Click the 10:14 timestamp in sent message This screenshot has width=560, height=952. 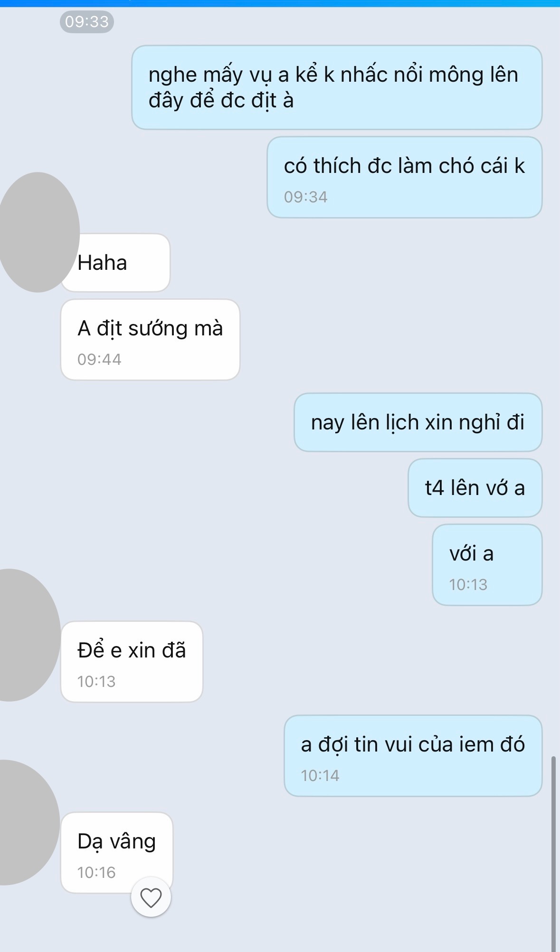320,775
